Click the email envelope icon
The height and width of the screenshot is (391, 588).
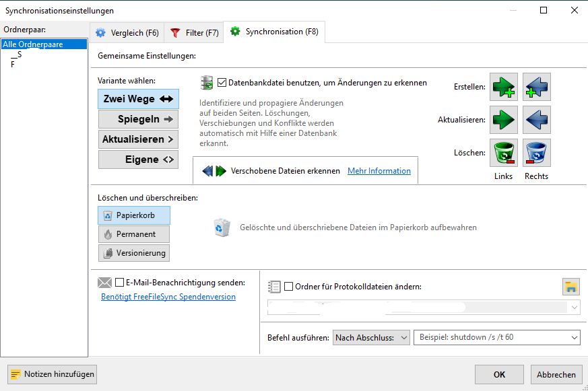(104, 283)
